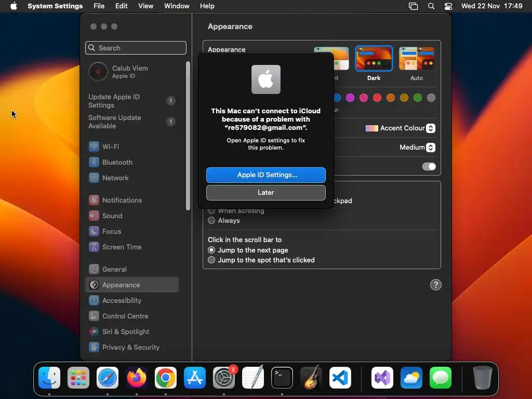Open App Store from the Dock
The image size is (532, 399).
point(195,378)
